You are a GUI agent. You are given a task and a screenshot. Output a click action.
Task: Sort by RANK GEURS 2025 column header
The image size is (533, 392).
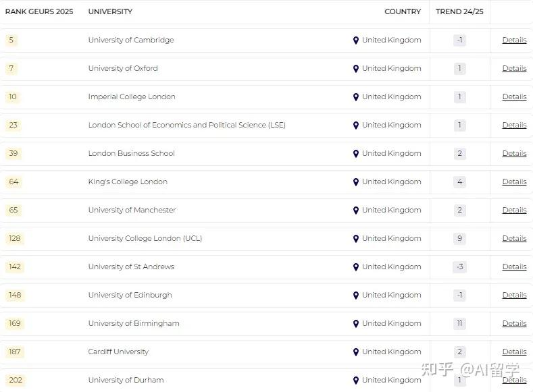[39, 11]
